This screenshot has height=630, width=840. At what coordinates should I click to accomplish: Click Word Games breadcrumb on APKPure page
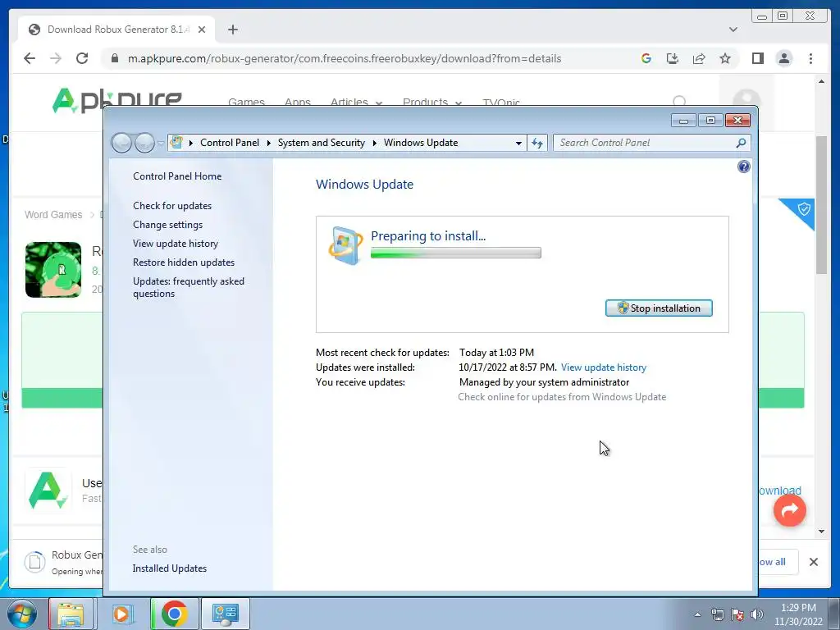click(53, 215)
